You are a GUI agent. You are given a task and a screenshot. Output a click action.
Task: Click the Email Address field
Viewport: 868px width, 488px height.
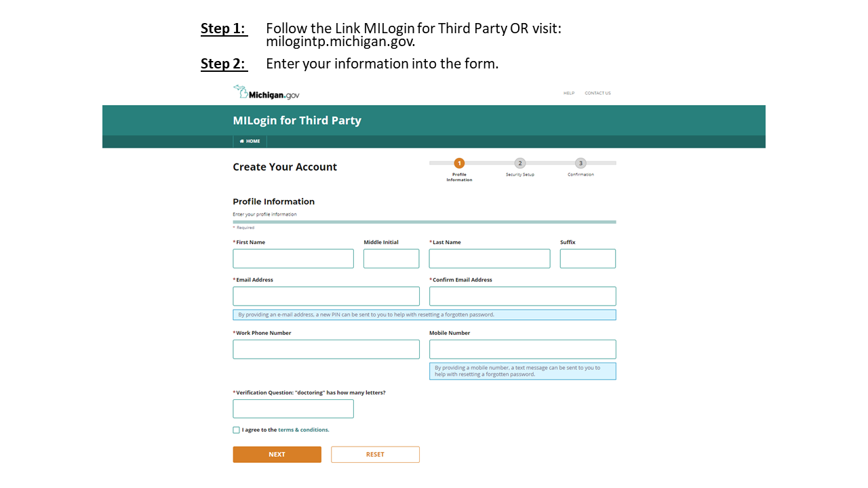[326, 296]
